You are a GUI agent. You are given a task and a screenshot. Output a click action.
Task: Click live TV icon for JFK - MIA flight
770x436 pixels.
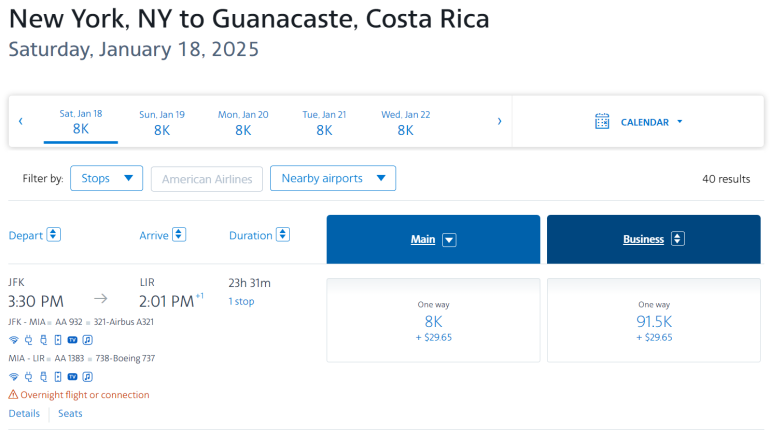[73, 340]
